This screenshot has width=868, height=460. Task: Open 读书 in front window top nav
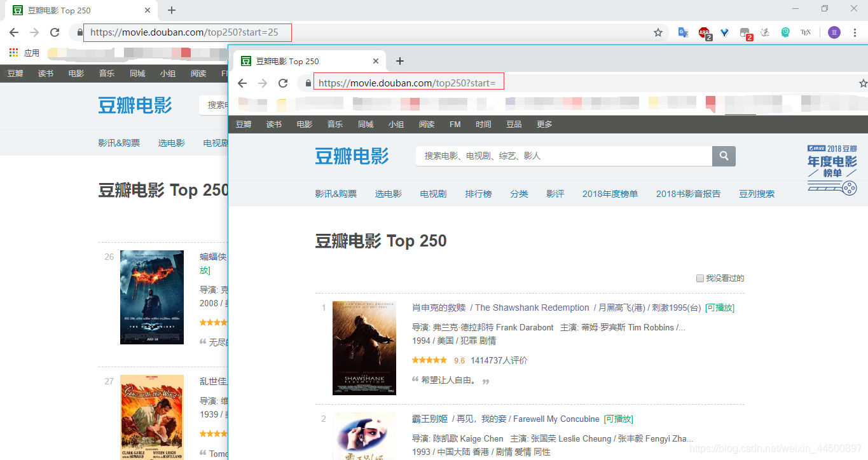tap(274, 125)
